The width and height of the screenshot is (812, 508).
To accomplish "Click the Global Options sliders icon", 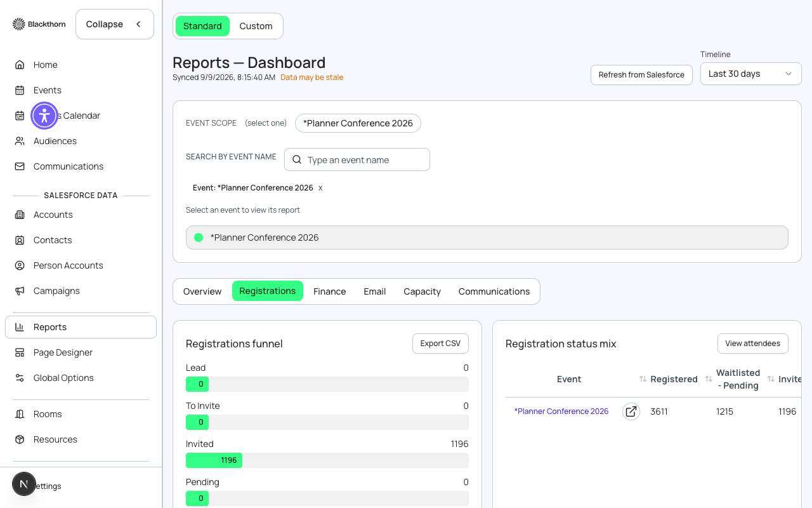I will point(20,378).
